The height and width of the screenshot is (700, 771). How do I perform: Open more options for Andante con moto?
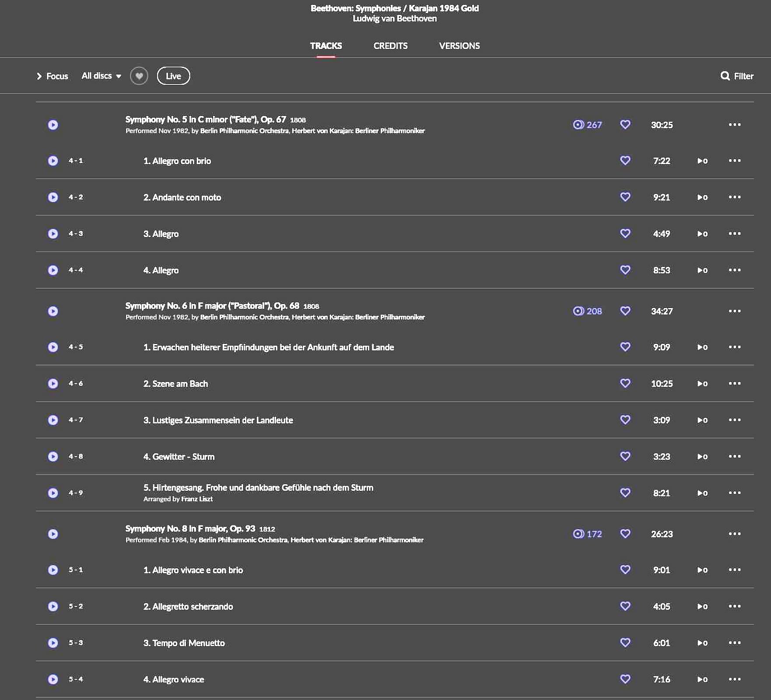pyautogui.click(x=735, y=197)
